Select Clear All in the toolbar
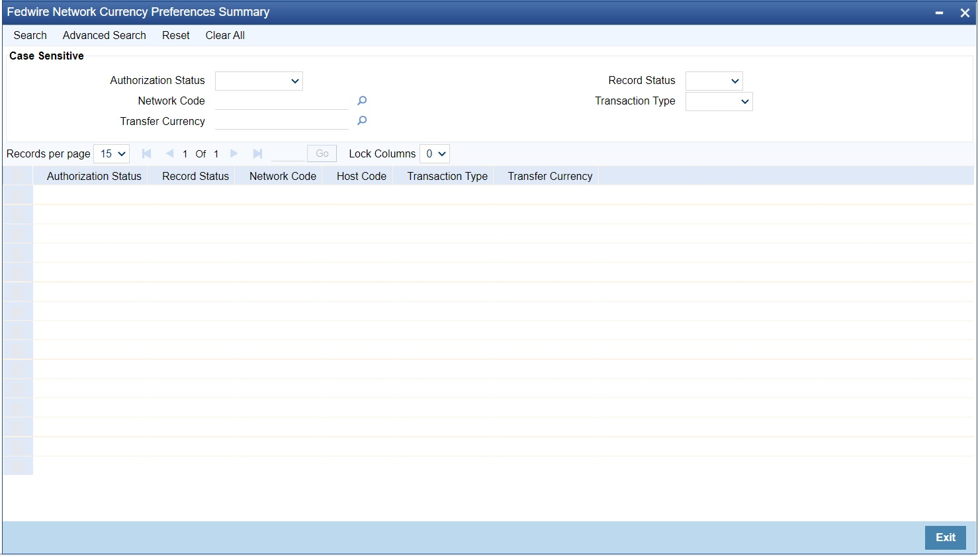The width and height of the screenshot is (980, 557). click(225, 35)
